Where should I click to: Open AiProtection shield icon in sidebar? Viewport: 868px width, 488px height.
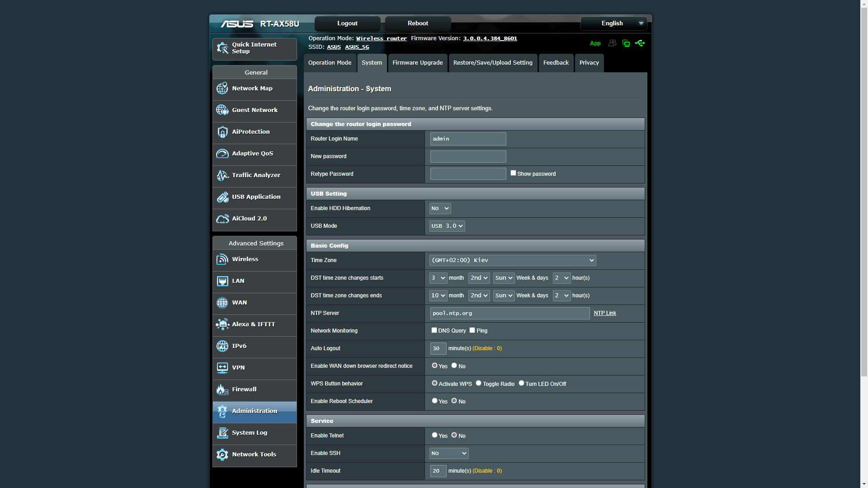222,132
